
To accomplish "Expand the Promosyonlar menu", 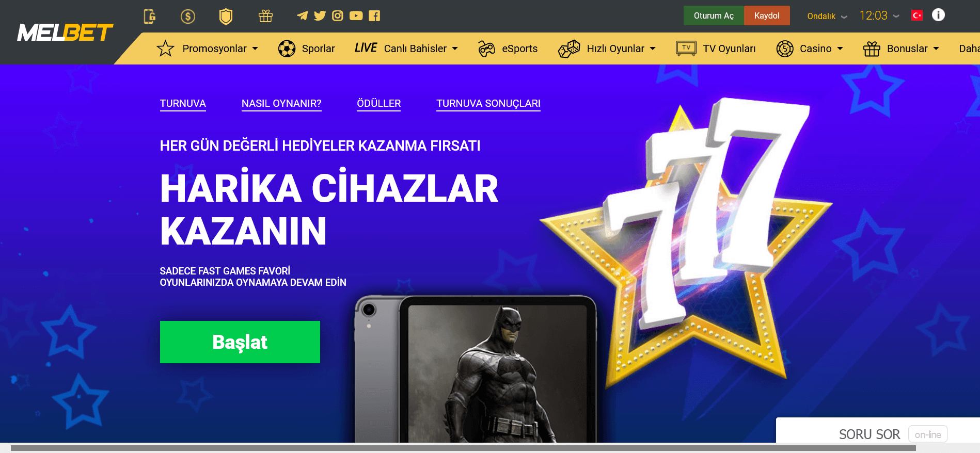I will pos(208,48).
